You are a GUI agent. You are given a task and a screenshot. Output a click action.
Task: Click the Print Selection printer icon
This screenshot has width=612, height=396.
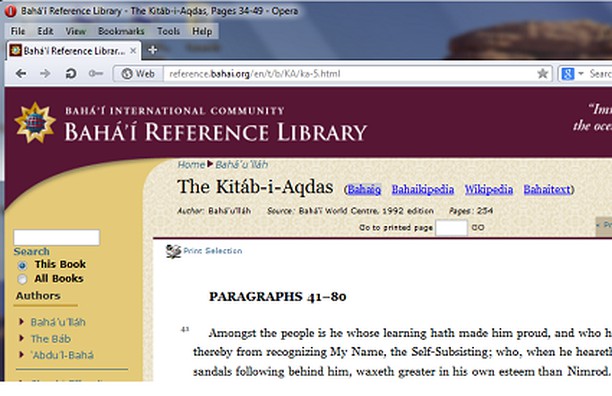click(173, 251)
